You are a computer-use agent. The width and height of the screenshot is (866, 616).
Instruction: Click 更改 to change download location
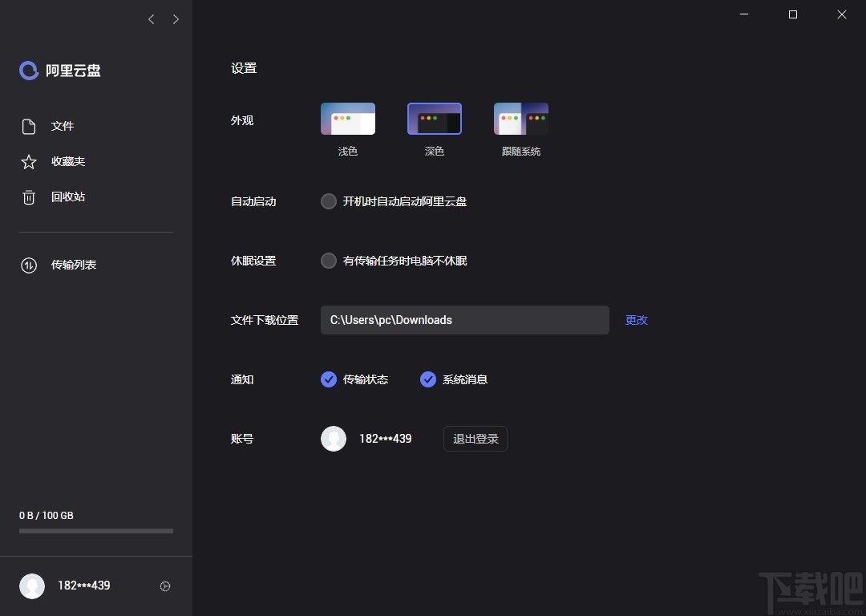[636, 320]
